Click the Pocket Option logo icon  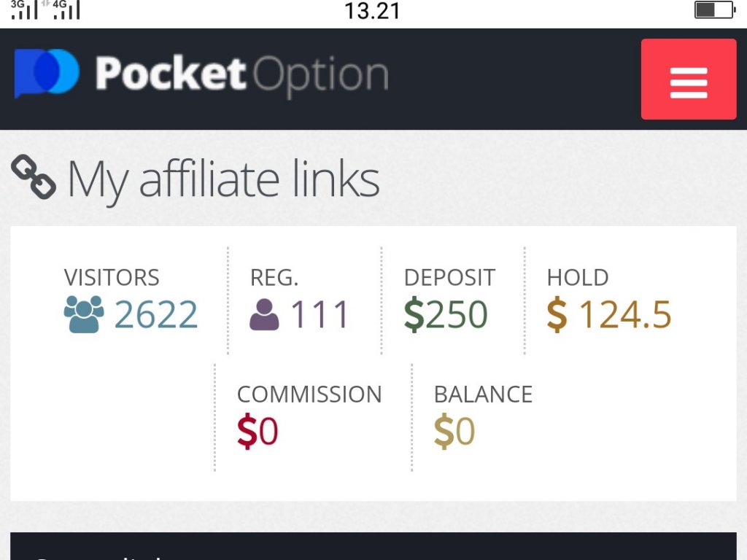click(x=46, y=73)
